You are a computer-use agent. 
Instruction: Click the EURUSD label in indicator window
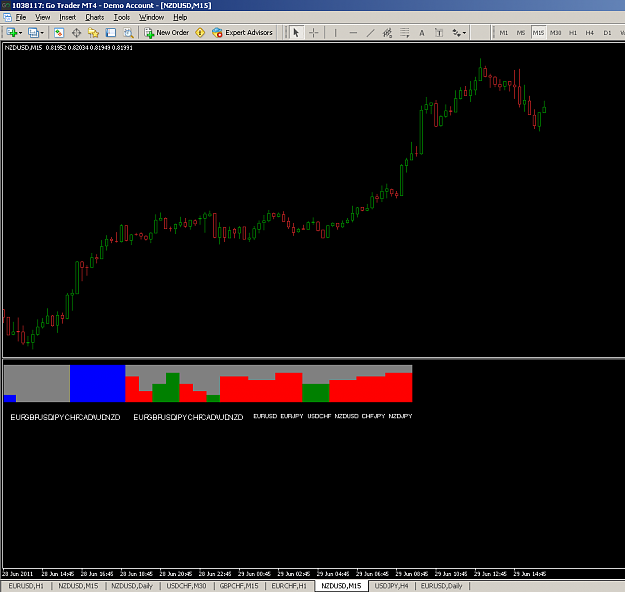pos(265,416)
